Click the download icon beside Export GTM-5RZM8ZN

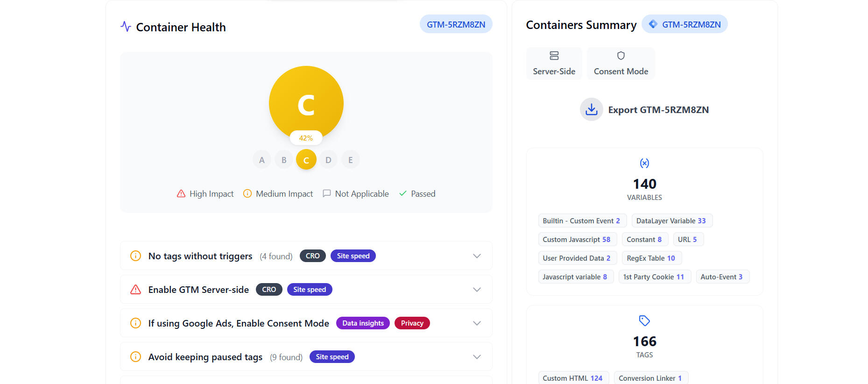(591, 109)
